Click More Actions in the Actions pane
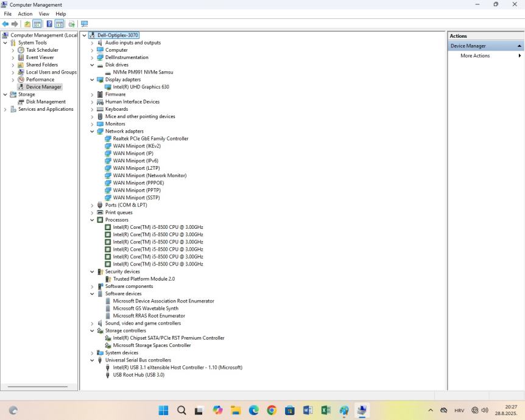525x420 pixels. point(475,56)
